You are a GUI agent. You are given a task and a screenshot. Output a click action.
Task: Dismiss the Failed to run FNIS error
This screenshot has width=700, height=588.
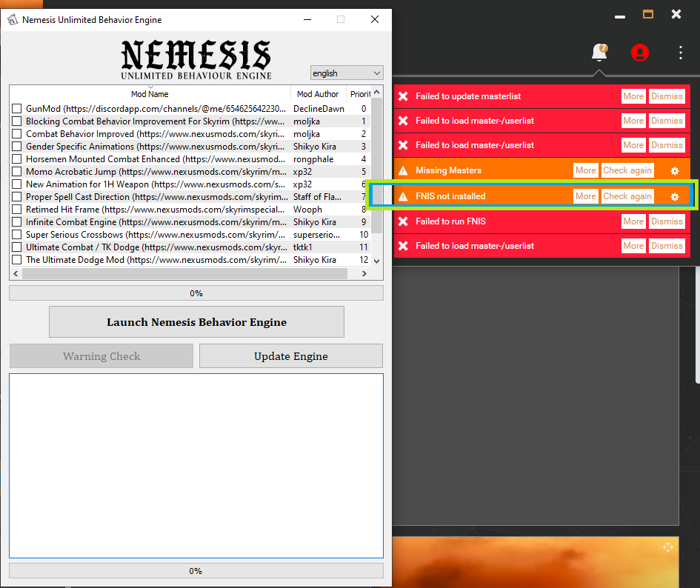(x=667, y=221)
